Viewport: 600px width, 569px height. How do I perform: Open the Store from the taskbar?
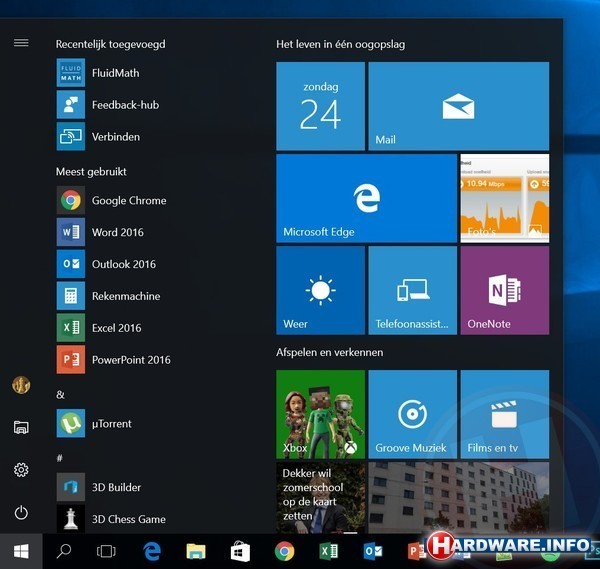pos(240,551)
